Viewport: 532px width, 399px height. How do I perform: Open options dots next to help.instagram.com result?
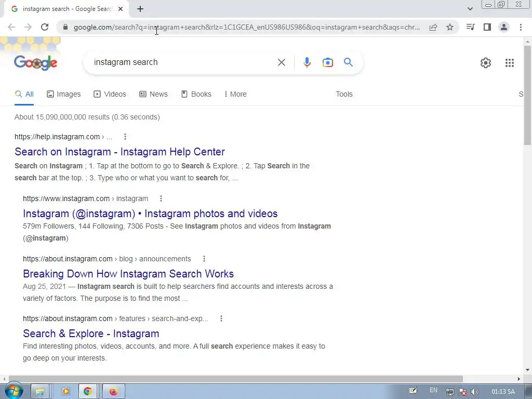tap(125, 137)
